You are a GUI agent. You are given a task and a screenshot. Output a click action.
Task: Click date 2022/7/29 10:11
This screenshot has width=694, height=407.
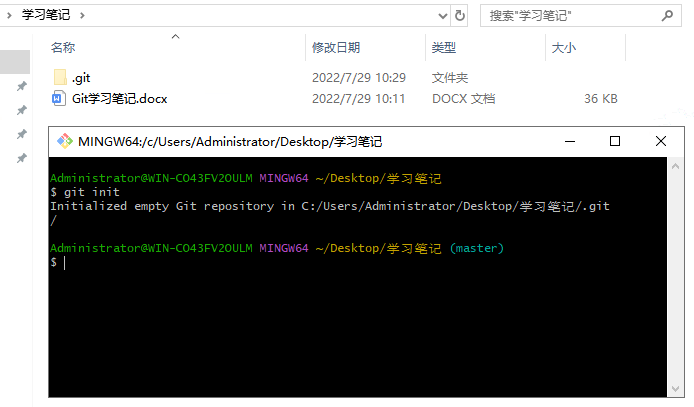coord(359,99)
